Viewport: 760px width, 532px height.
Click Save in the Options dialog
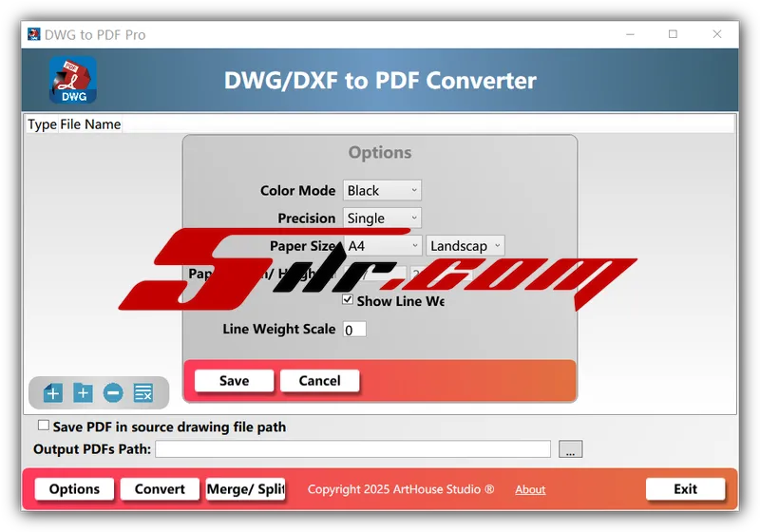(234, 381)
